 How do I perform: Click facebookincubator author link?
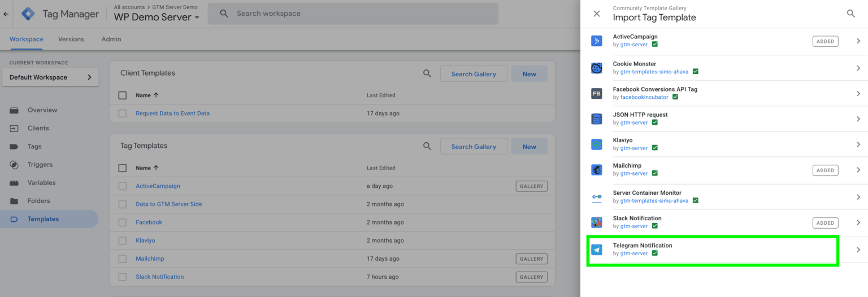pyautogui.click(x=645, y=97)
